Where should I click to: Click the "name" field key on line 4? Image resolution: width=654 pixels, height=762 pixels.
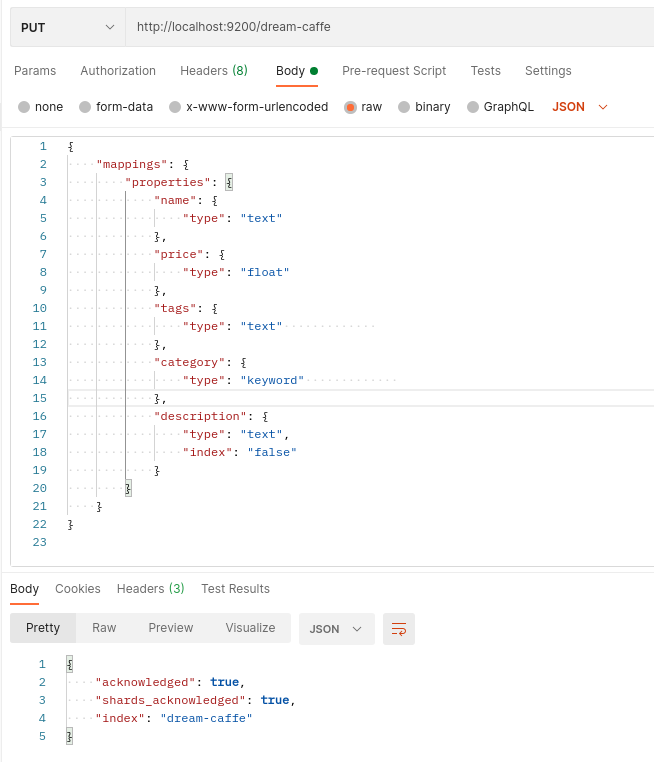(175, 201)
